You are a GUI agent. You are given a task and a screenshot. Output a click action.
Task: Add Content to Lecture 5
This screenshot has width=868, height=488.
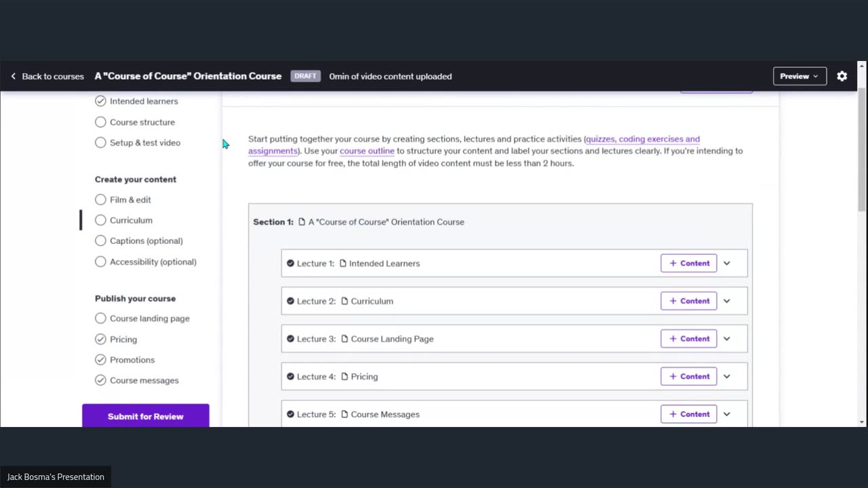coord(689,414)
